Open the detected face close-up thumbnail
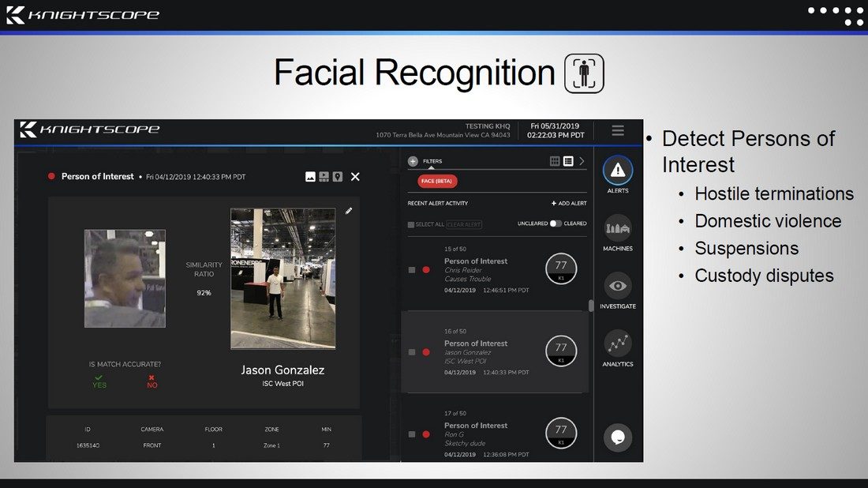This screenshot has width=868, height=488. (125, 279)
